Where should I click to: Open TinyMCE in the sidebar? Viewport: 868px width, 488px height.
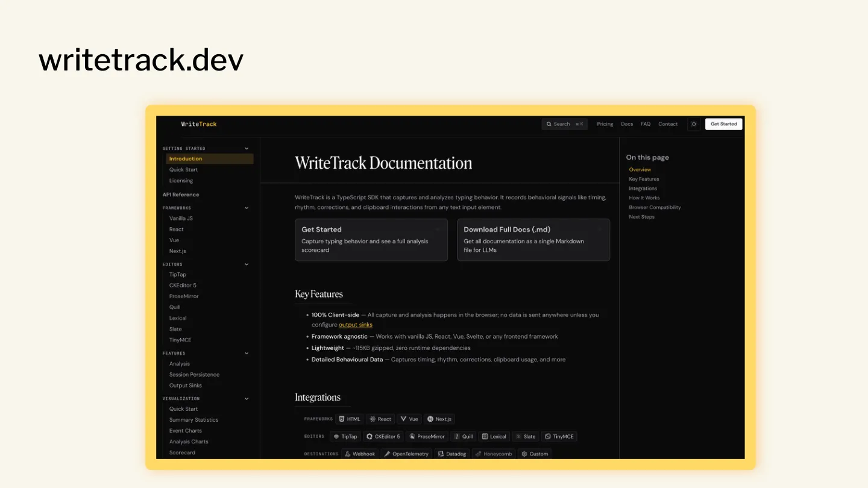point(180,340)
